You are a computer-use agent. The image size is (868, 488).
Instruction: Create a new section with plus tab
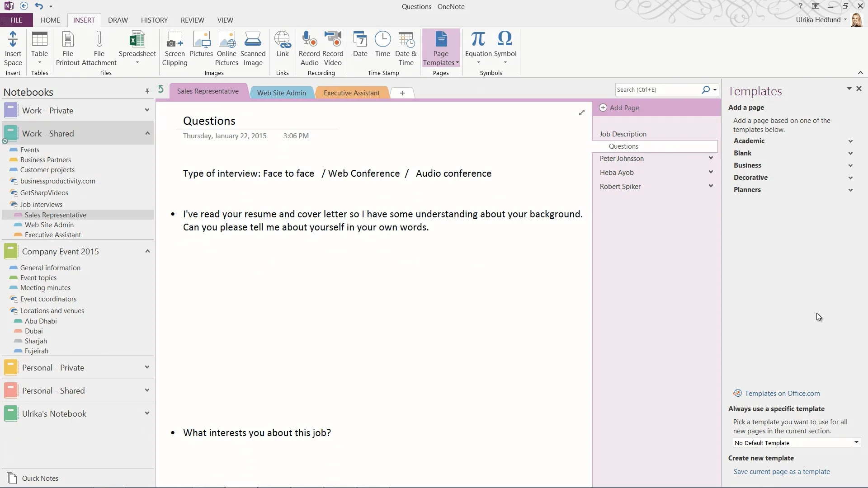pyautogui.click(x=402, y=93)
